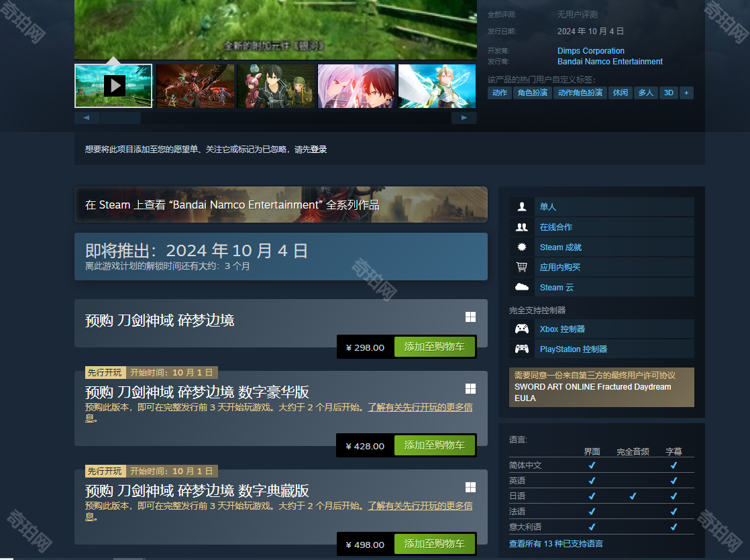The width and height of the screenshot is (750, 560).
Task: Click the 意大利语 language row label
Action: 525,526
